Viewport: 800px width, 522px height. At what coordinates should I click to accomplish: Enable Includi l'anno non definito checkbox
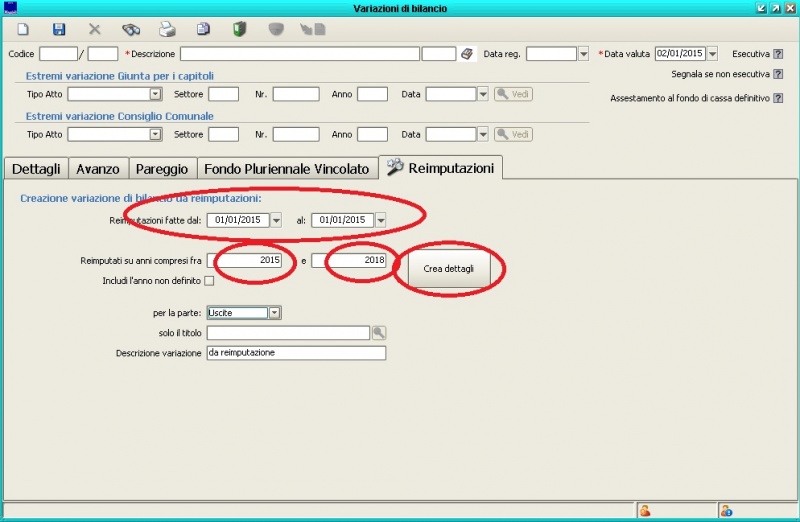[x=209, y=281]
